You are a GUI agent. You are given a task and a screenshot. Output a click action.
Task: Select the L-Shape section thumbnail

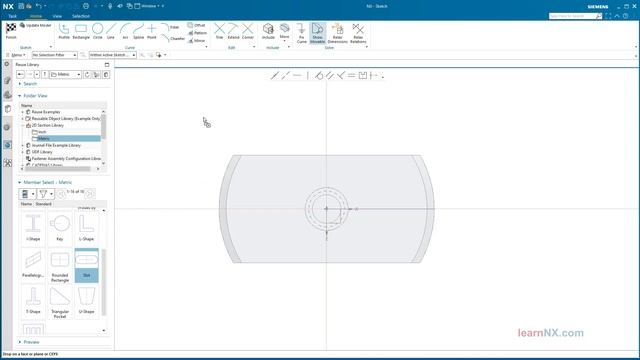click(x=87, y=227)
